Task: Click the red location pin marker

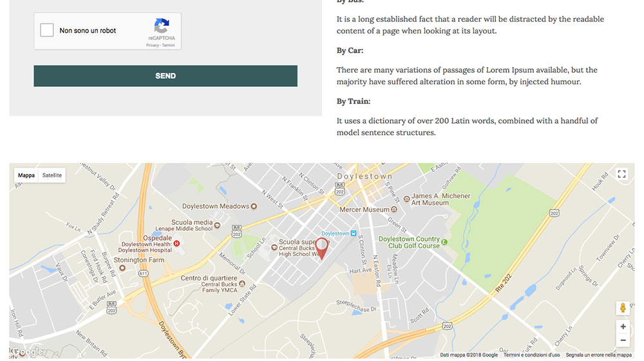Action: point(321,248)
